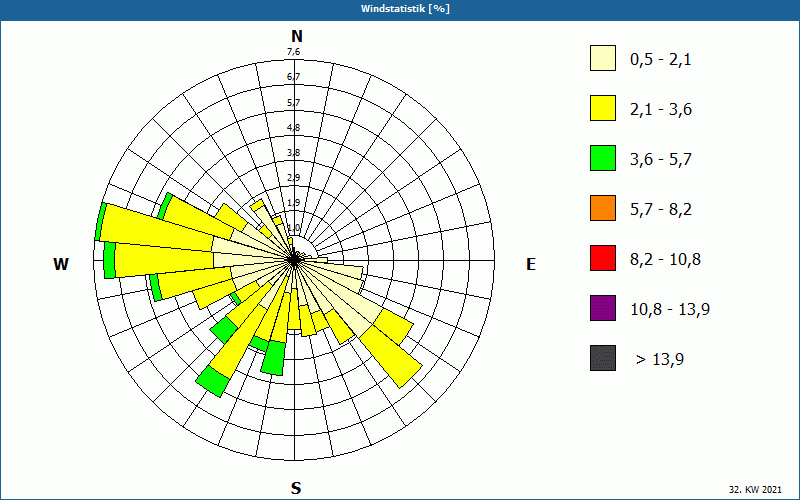The width and height of the screenshot is (800, 500).
Task: Click the purple 10,8 - 13,9 legend swatch
Action: click(x=603, y=308)
